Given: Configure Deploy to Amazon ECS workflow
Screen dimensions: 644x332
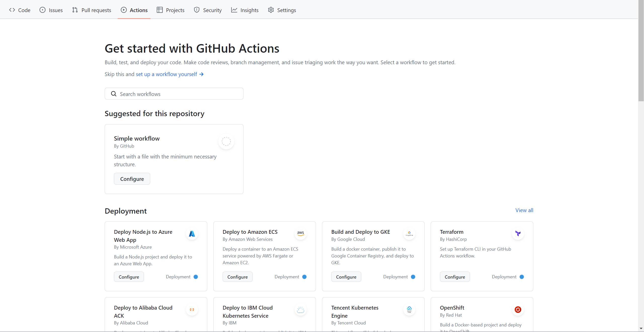Looking at the screenshot, I should (x=237, y=277).
